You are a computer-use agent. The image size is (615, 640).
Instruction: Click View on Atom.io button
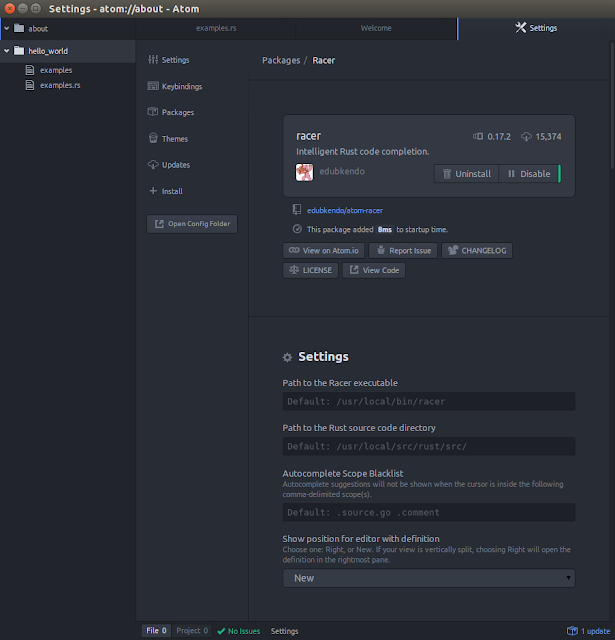point(324,251)
